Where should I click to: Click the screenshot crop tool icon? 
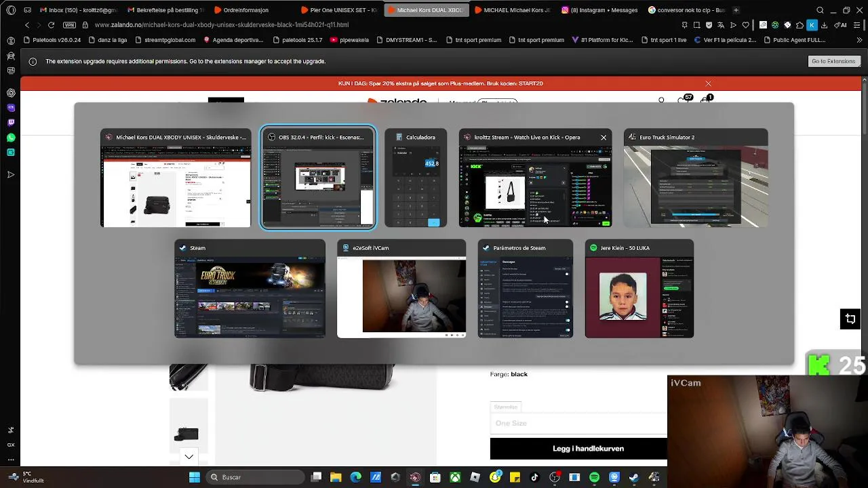tap(850, 319)
